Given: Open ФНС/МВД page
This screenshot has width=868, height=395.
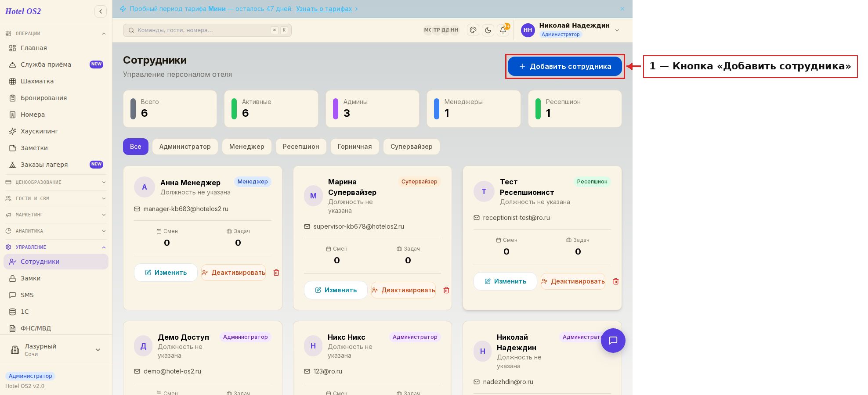Looking at the screenshot, I should pos(56,328).
